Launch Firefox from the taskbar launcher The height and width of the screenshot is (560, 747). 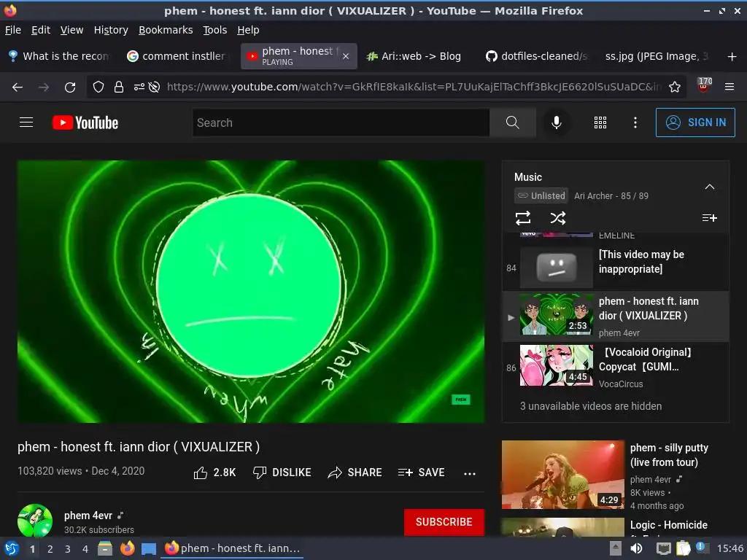point(127,548)
